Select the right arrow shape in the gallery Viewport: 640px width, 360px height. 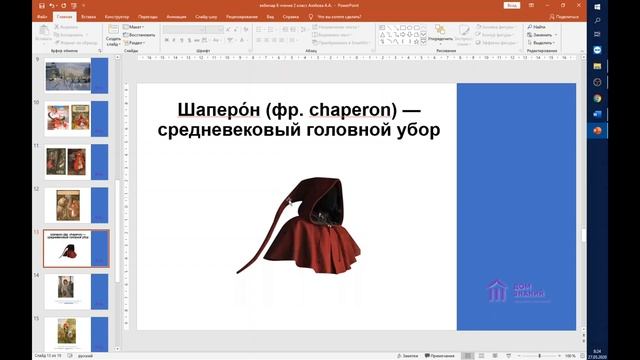click(x=402, y=35)
